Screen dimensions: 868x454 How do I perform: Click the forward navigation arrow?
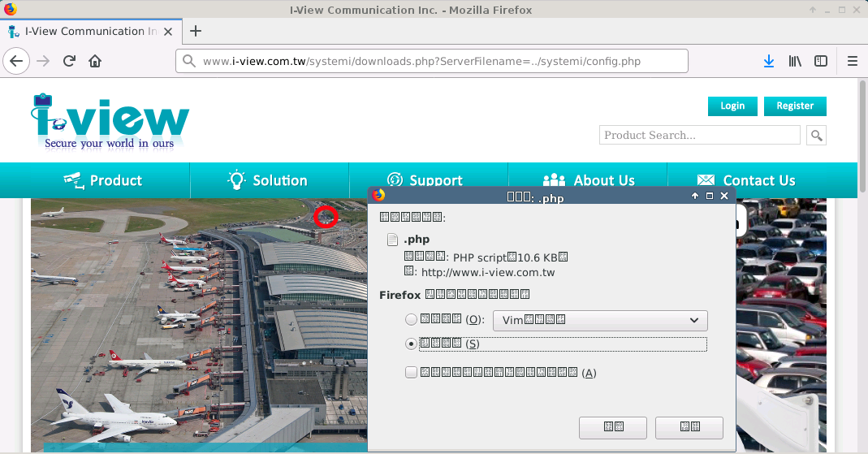pos(42,61)
